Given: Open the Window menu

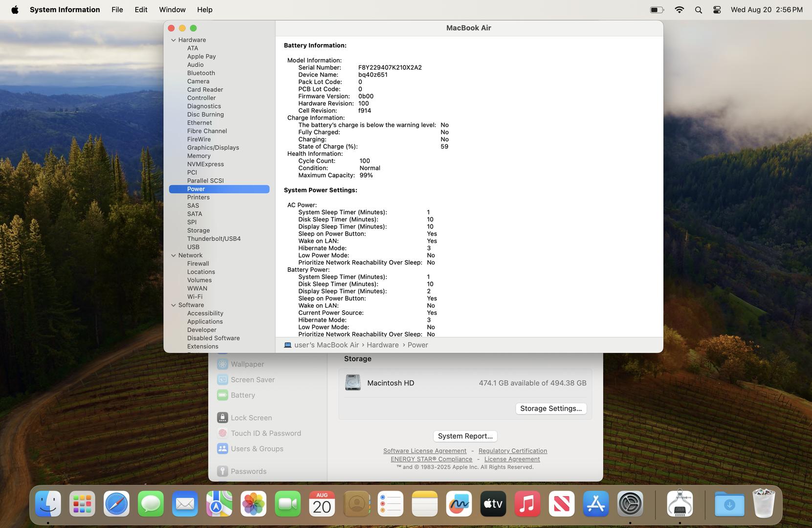Looking at the screenshot, I should pos(172,10).
